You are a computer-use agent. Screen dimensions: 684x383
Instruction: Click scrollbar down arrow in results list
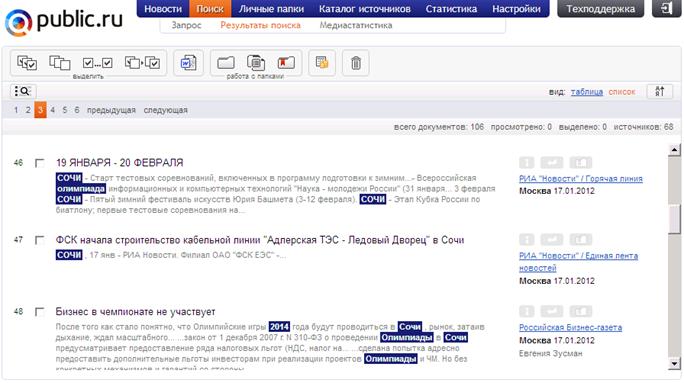point(674,363)
